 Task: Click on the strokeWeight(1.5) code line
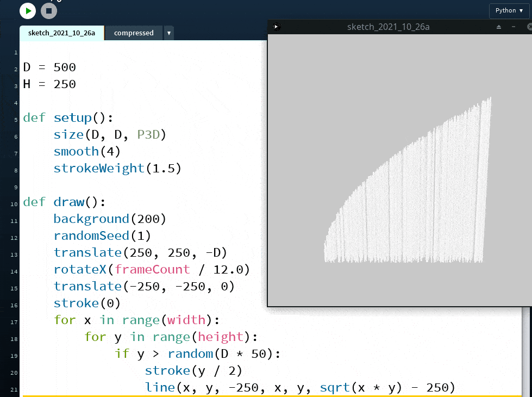[x=117, y=169]
